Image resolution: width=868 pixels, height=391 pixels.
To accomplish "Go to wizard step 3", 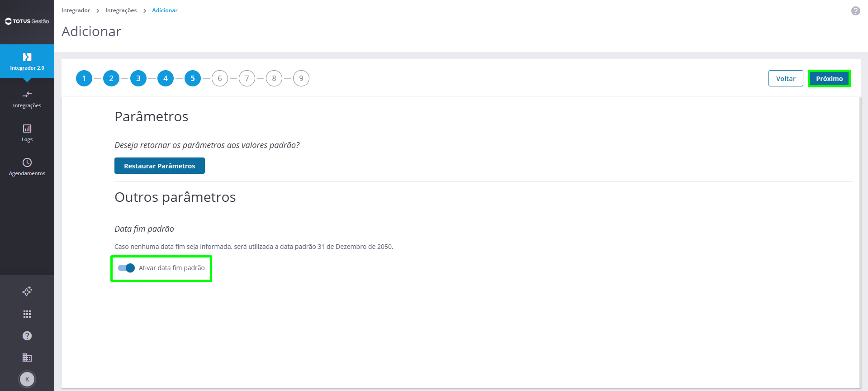I will pyautogui.click(x=138, y=78).
